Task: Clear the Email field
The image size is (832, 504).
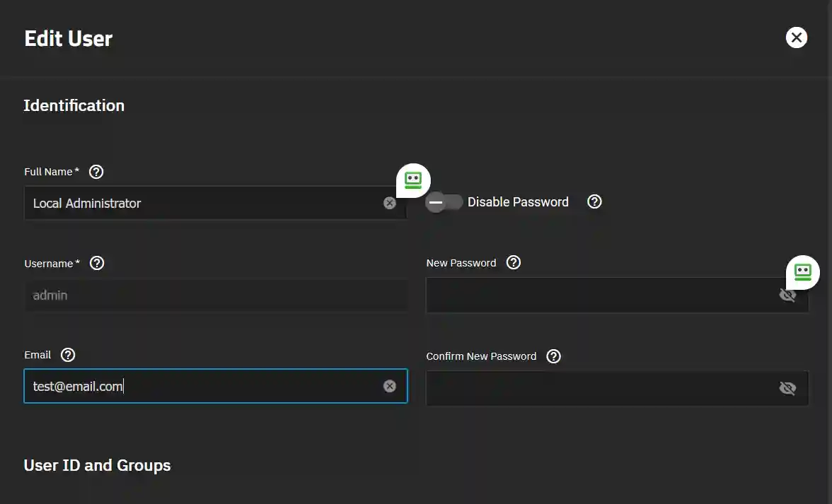Action: click(390, 385)
